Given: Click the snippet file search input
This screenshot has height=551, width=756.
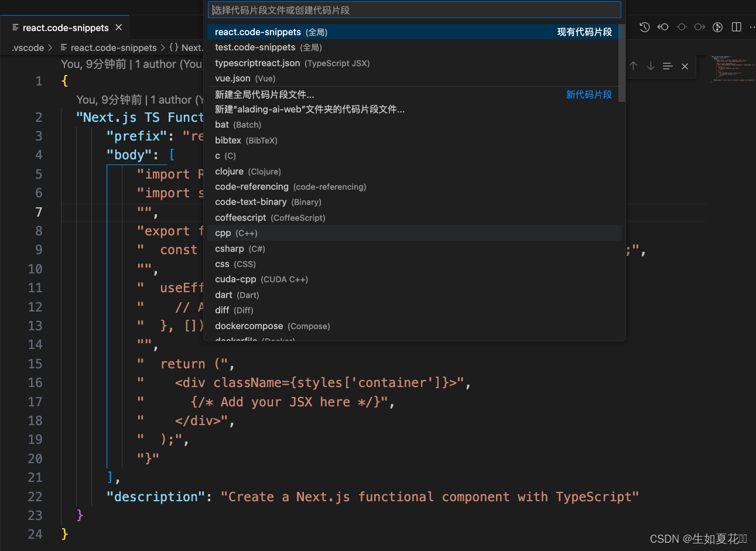Looking at the screenshot, I should pos(415,10).
